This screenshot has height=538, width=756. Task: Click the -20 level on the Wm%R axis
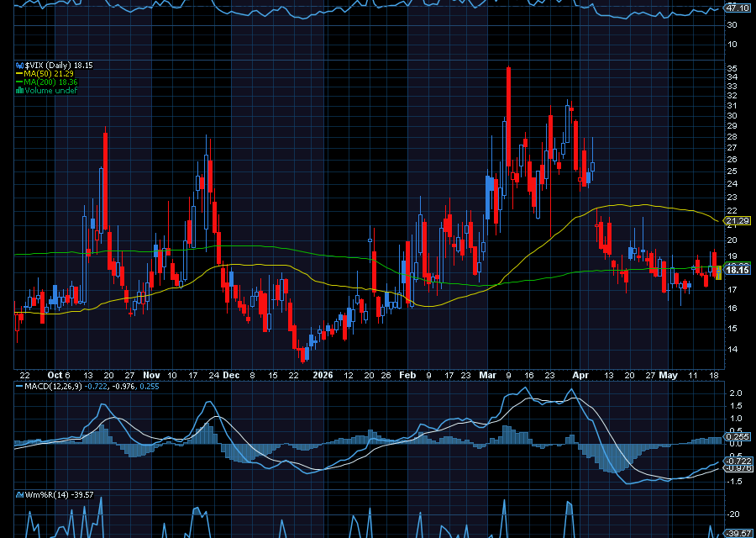coord(734,514)
